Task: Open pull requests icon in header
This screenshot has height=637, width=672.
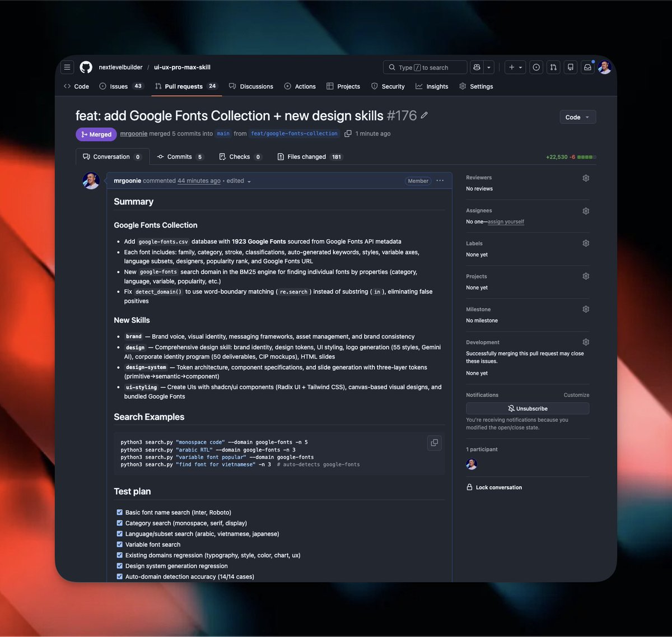Action: [x=553, y=67]
